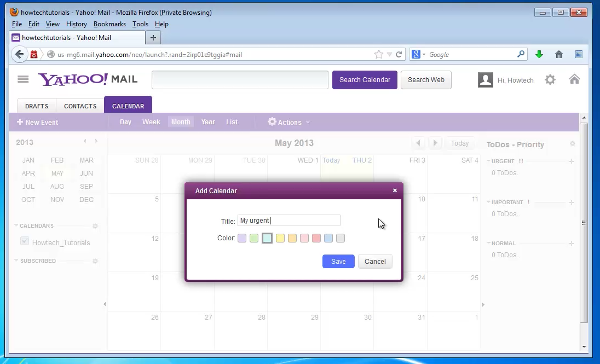The height and width of the screenshot is (364, 600).
Task: Click the Search Web button
Action: coord(426,80)
